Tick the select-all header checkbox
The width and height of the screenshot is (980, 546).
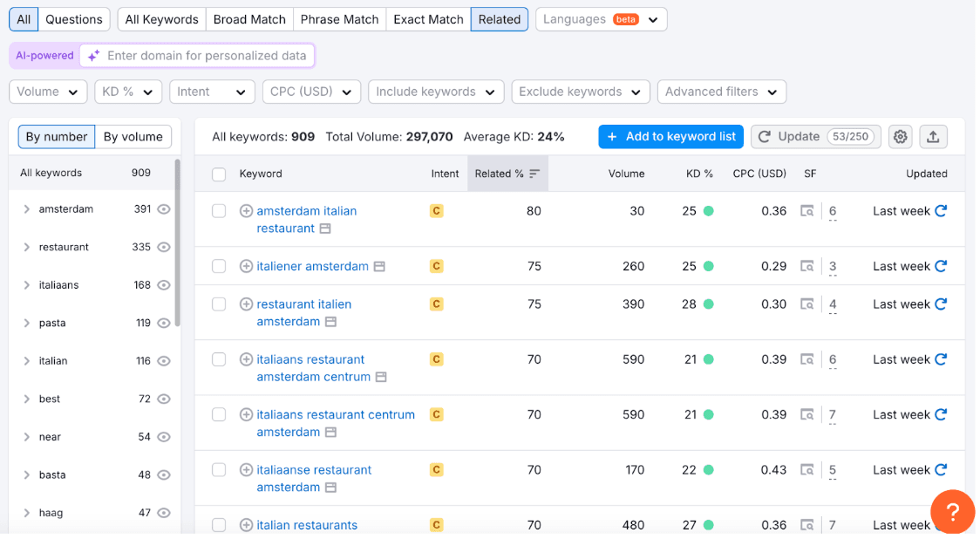pyautogui.click(x=219, y=174)
